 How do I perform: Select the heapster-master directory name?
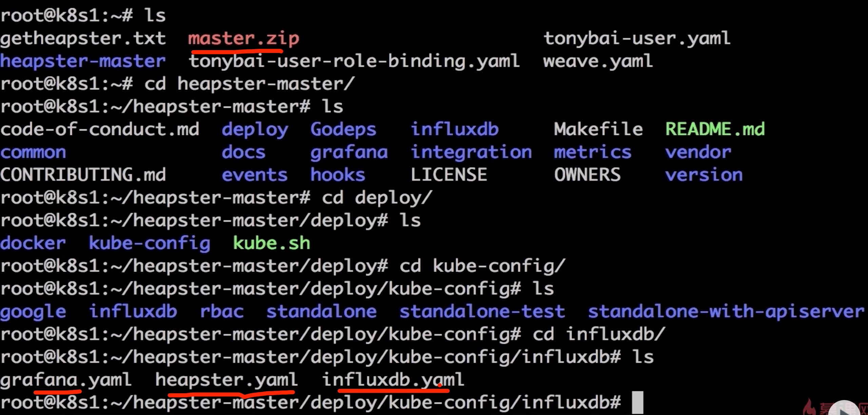[x=83, y=61]
